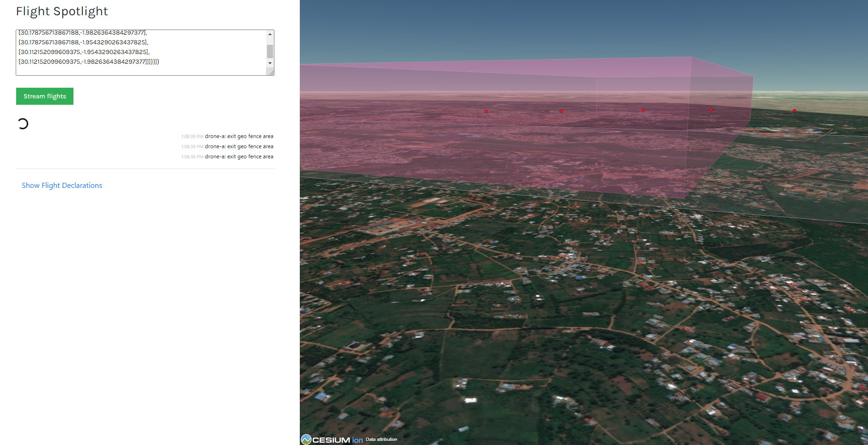
Task: Click the Cesium ion logo
Action: 332,439
